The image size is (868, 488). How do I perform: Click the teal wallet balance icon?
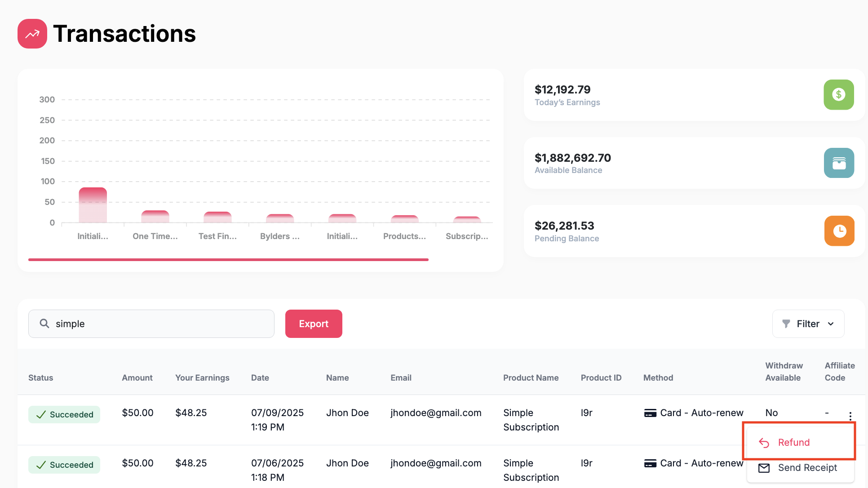[x=839, y=163]
